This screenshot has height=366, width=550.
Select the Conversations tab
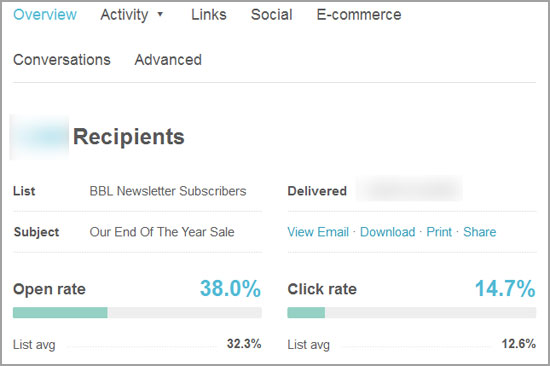click(x=62, y=60)
